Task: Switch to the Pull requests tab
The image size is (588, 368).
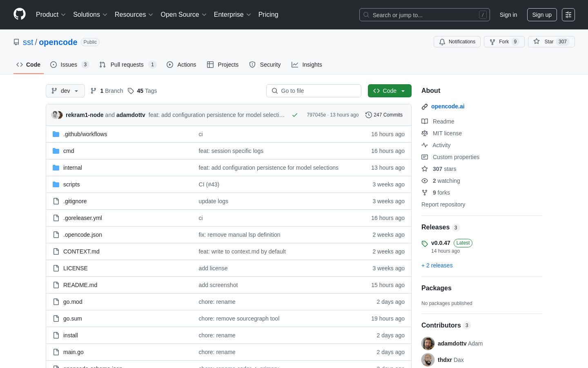Action: click(x=128, y=65)
